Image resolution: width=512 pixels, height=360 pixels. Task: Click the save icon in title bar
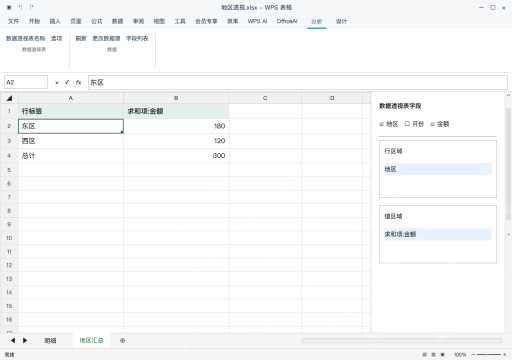[x=9, y=7]
